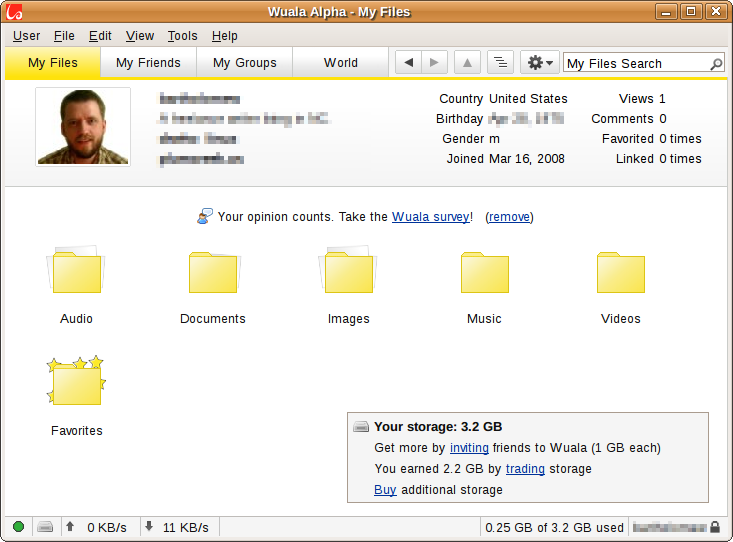Open the starred Favorites folder
Image resolution: width=733 pixels, height=542 pixels.
click(77, 380)
